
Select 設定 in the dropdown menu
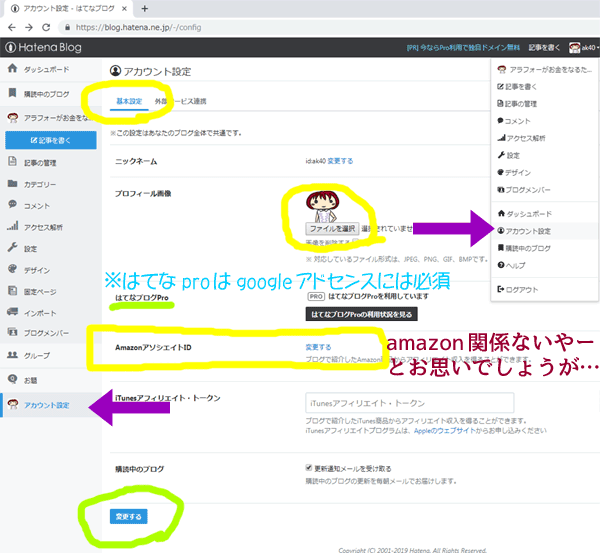click(545, 155)
